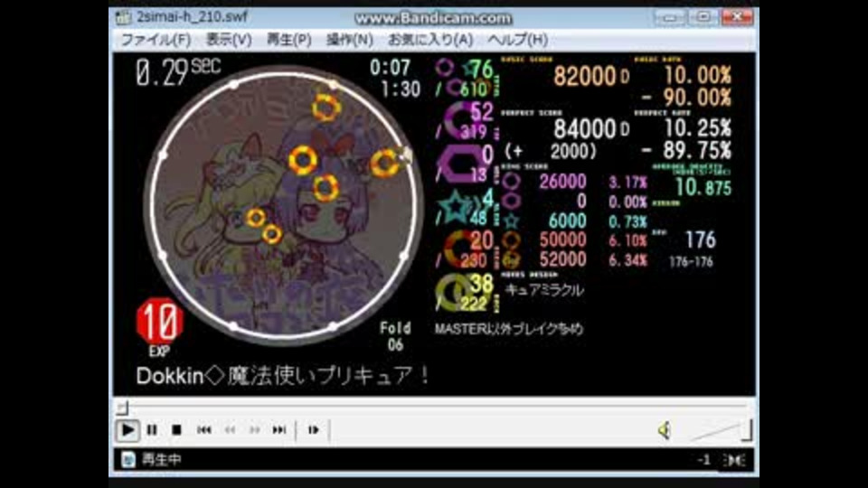Maximize the player window

coord(703,17)
